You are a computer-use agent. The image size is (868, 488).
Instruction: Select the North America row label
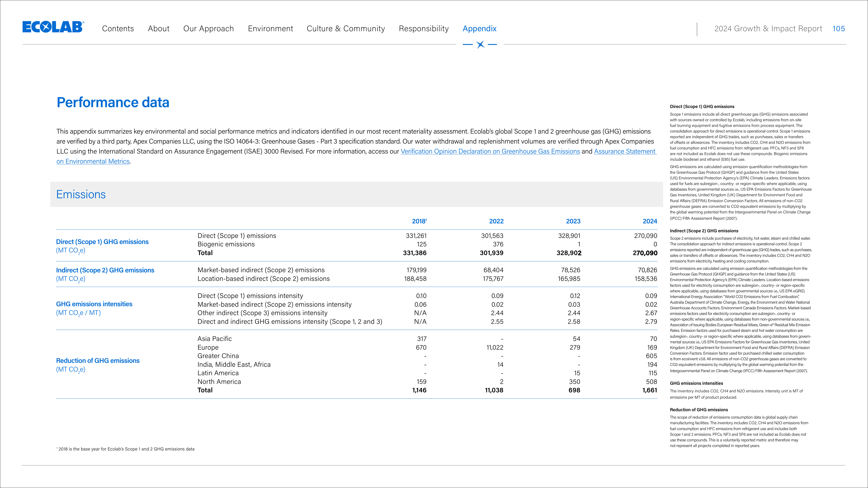219,382
